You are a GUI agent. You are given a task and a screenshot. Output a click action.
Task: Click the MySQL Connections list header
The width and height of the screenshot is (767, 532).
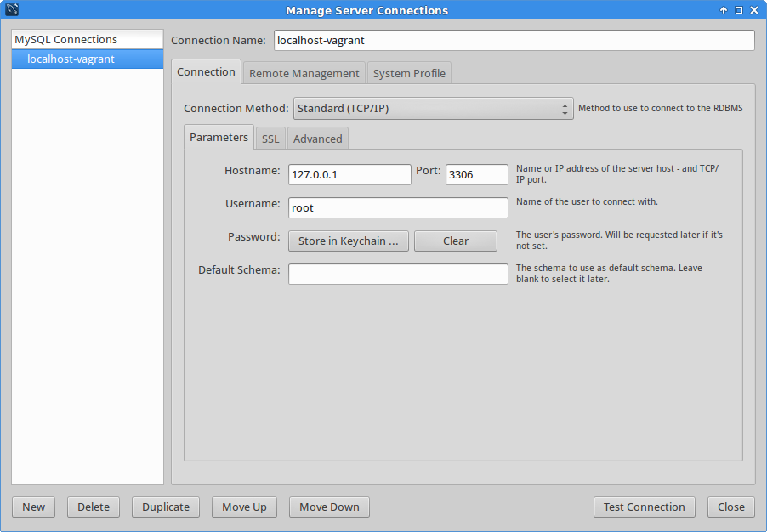click(88, 40)
